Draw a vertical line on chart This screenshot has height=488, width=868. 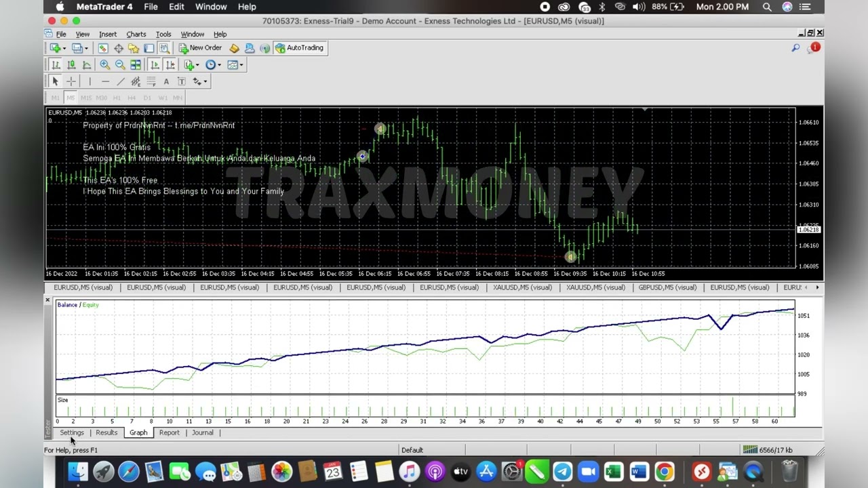[x=90, y=81]
